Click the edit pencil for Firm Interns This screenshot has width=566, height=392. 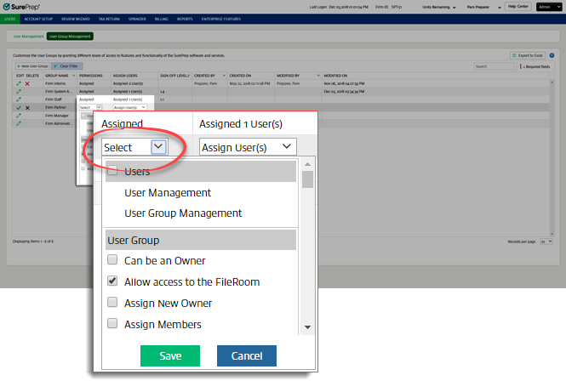(x=19, y=83)
